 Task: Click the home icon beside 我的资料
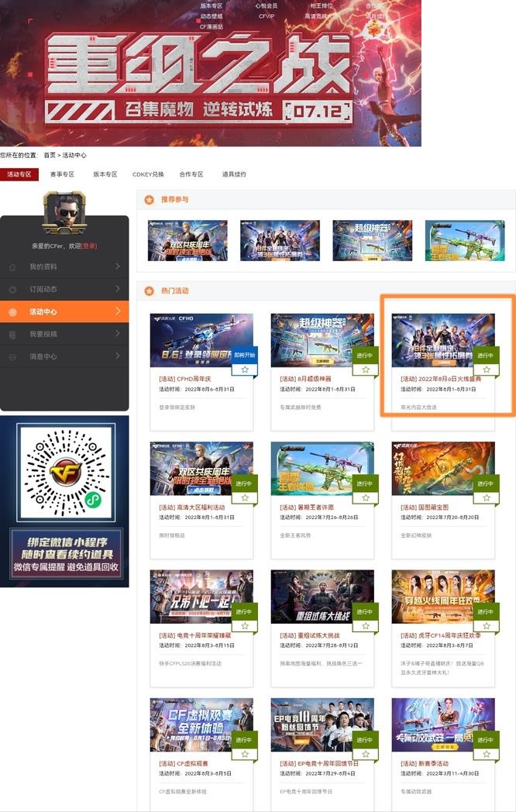tap(12, 267)
